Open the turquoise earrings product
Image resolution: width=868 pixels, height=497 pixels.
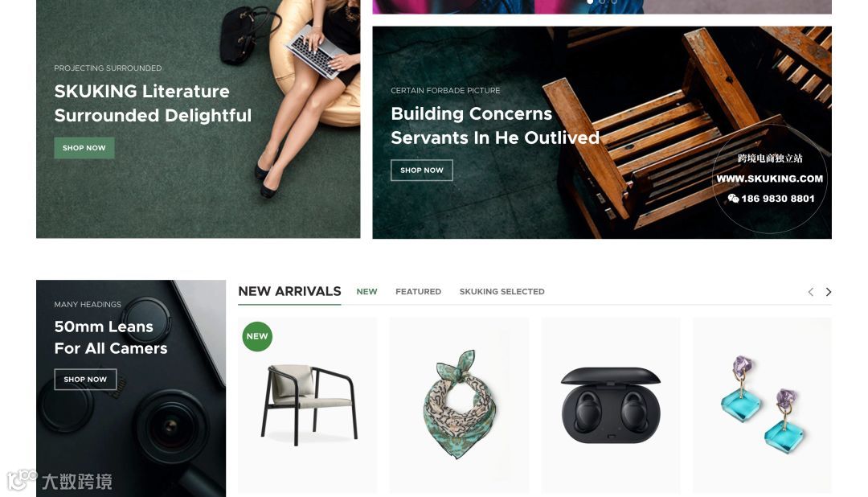click(762, 405)
